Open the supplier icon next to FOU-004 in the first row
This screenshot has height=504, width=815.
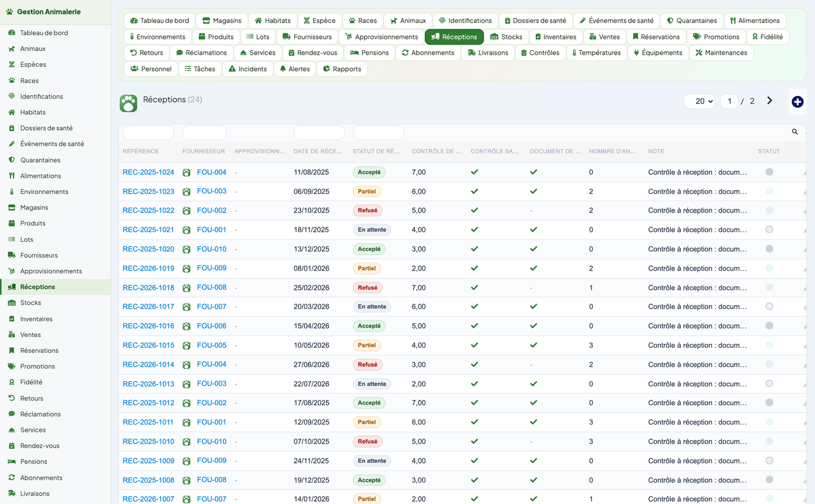187,173
